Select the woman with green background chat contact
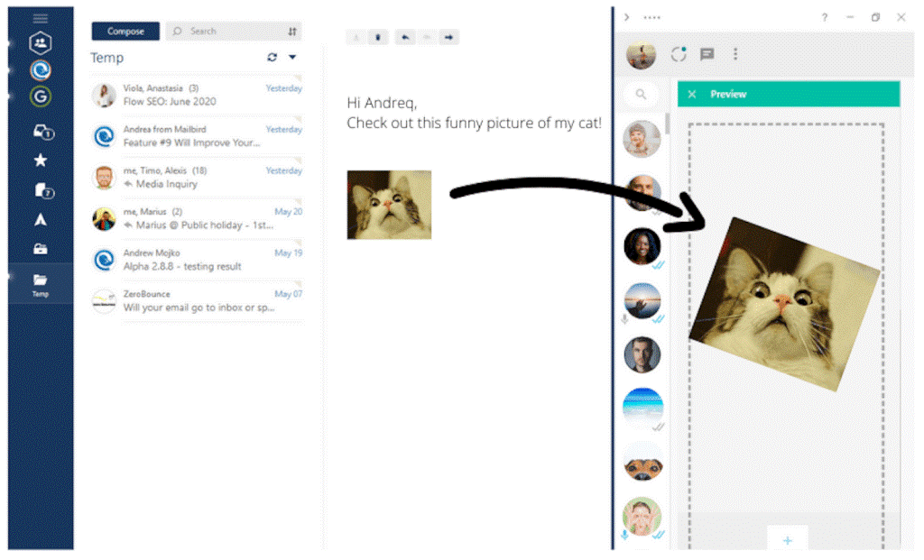The image size is (924, 560). pyautogui.click(x=642, y=517)
